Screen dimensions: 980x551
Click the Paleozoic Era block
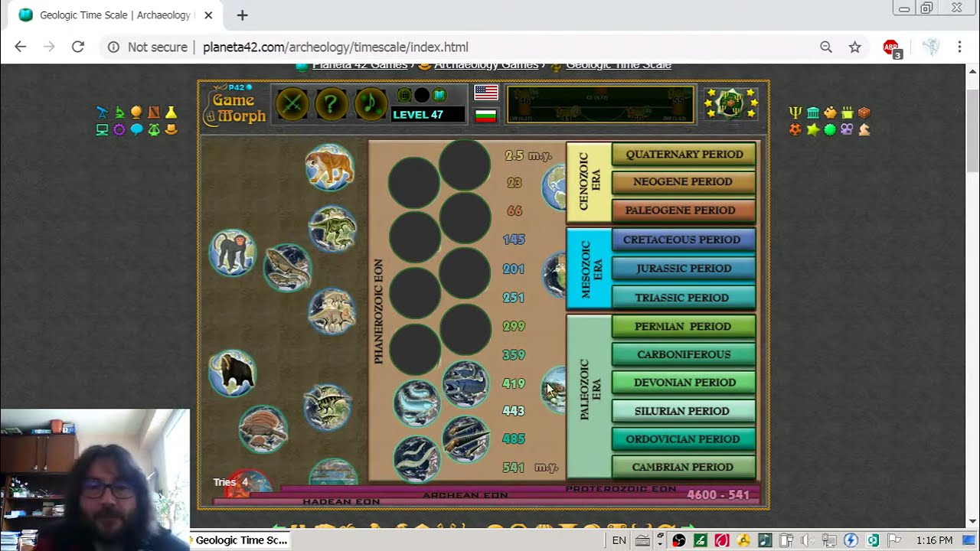coord(589,396)
